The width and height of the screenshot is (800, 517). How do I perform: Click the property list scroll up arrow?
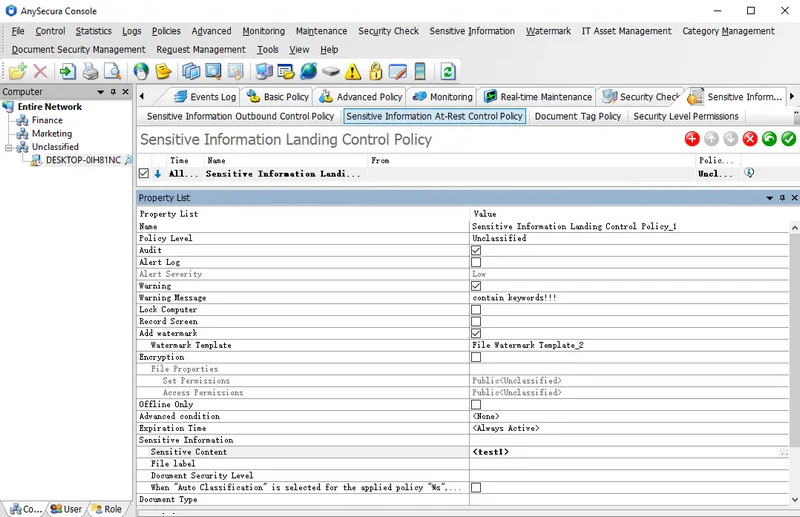794,227
